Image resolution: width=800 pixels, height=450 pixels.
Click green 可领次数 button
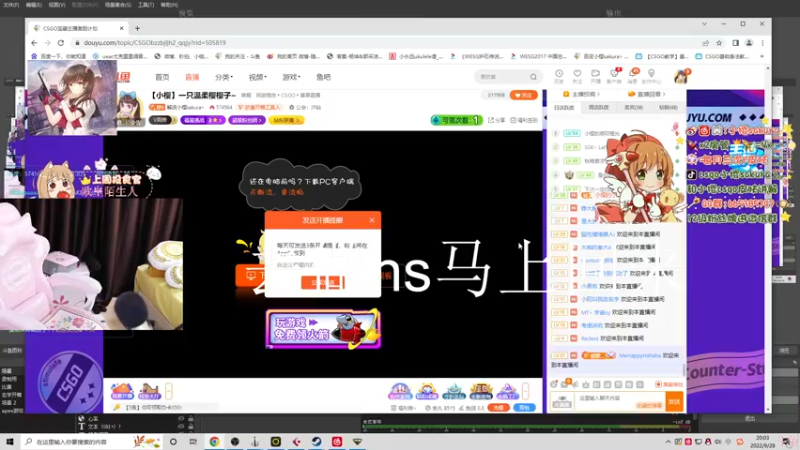coord(457,120)
